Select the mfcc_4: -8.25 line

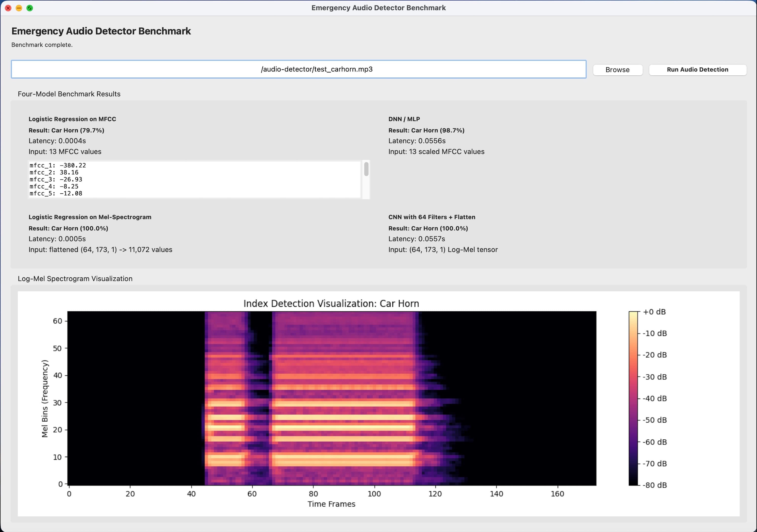point(54,186)
